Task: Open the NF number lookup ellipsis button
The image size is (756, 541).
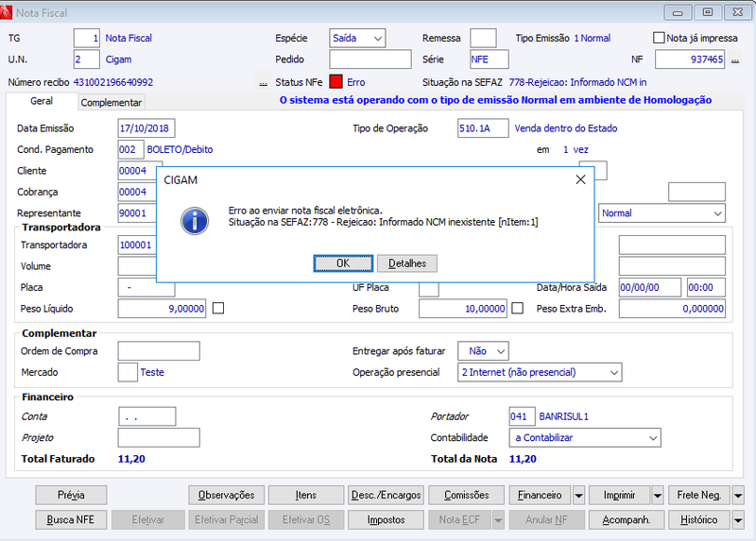Action: coord(735,59)
